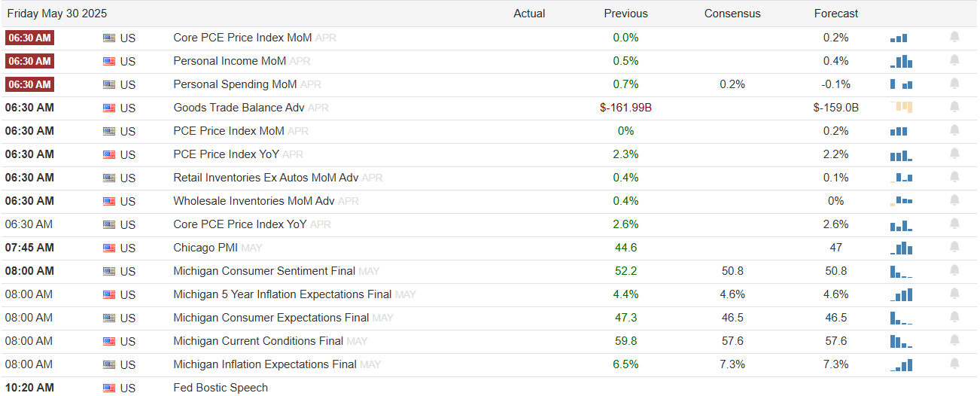980x396 pixels.
Task: Click US flag icon beside Personal Spending MoM
Action: click(109, 84)
